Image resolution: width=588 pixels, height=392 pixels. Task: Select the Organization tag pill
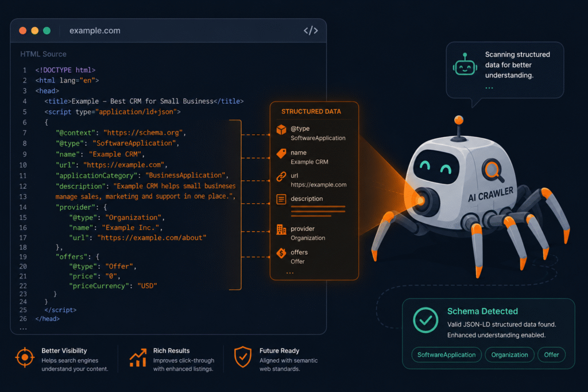tap(510, 355)
